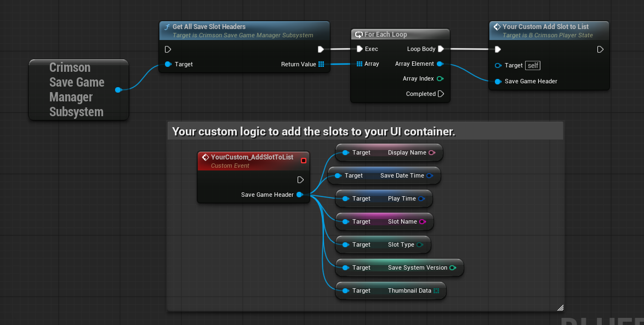Click Target pin of Play Time getter
Image resolution: width=644 pixels, height=325 pixels.
[345, 198]
